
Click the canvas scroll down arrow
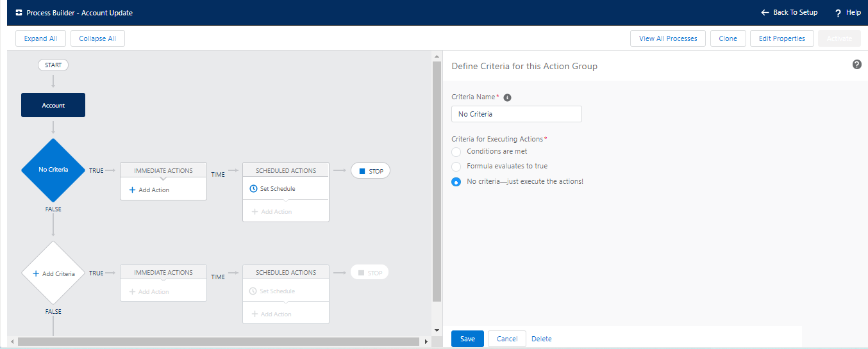pos(437,330)
